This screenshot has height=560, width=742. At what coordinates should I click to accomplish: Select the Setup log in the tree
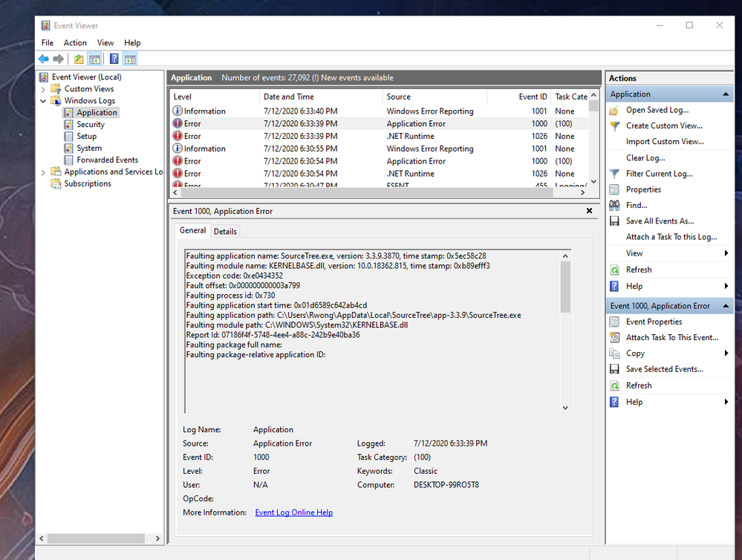(87, 137)
